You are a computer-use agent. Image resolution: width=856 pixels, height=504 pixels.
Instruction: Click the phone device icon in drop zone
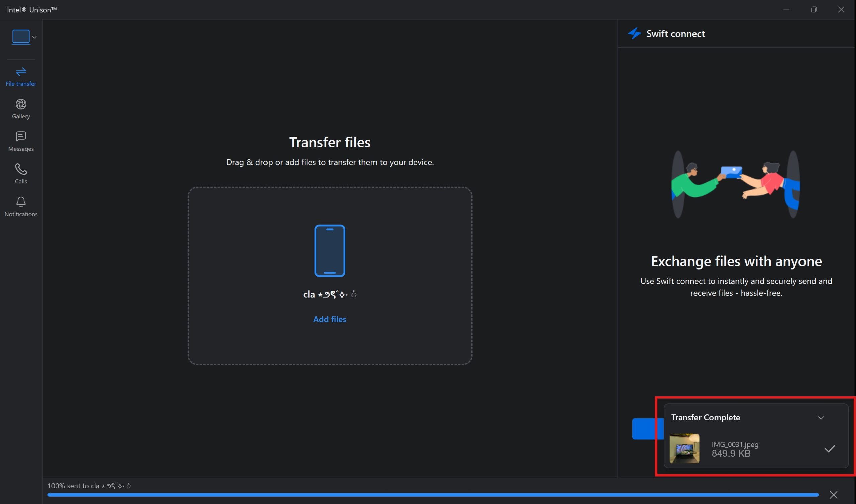click(329, 251)
